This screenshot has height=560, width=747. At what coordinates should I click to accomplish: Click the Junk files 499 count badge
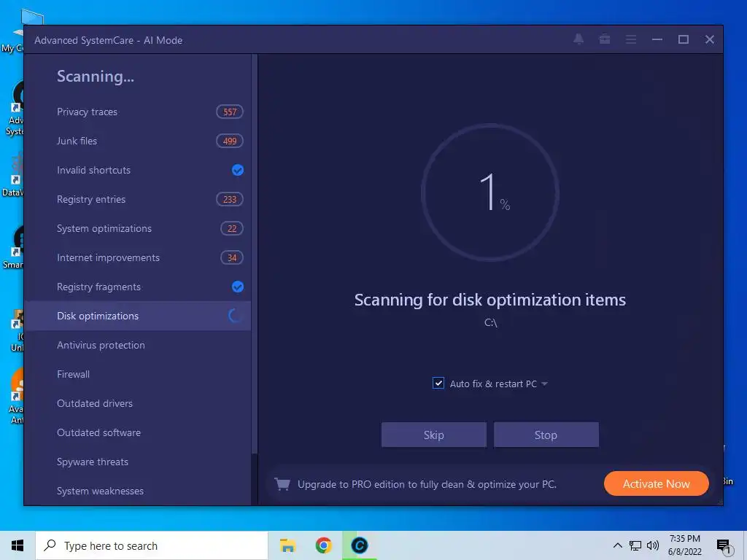(230, 141)
